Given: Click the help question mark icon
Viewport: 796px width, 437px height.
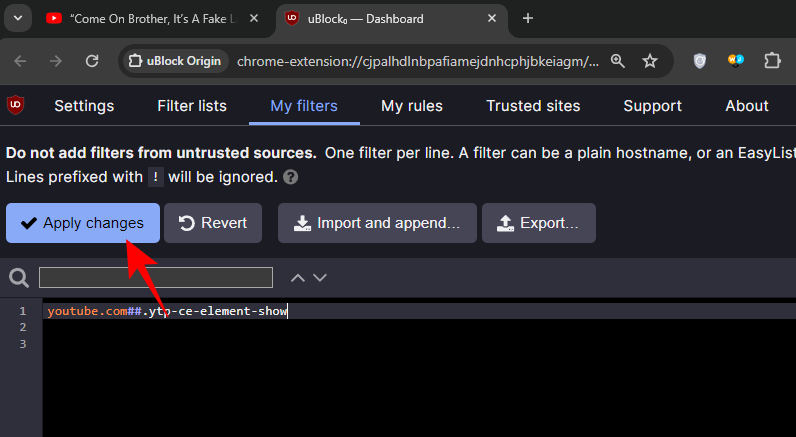Looking at the screenshot, I should click(x=290, y=177).
